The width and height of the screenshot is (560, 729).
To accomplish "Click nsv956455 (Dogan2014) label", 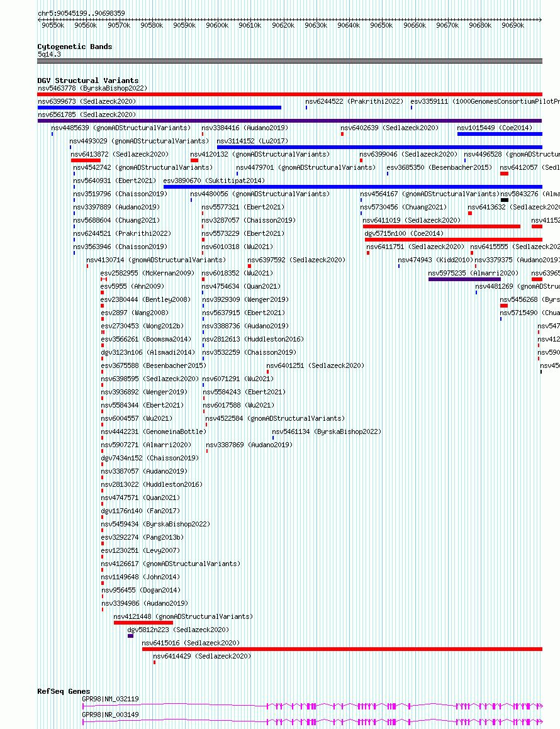I will tap(141, 591).
